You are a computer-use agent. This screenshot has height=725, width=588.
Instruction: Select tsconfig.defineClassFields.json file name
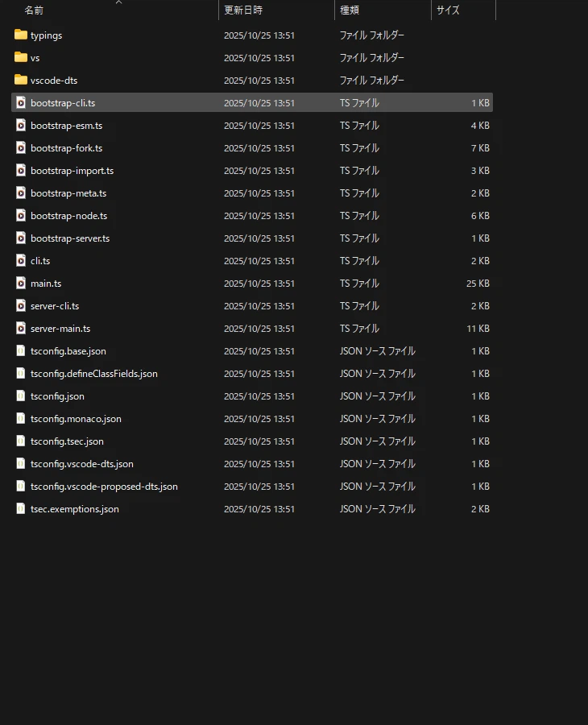point(94,374)
